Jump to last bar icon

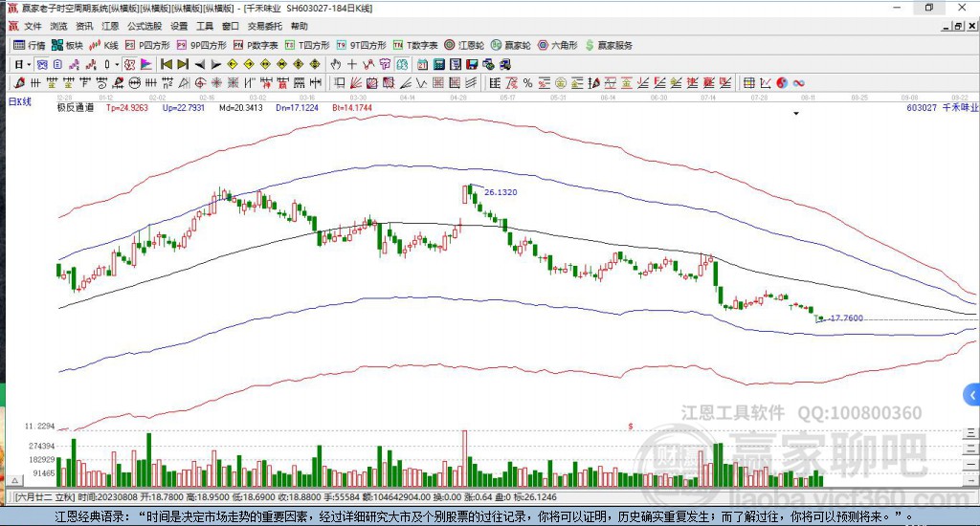tap(183, 64)
